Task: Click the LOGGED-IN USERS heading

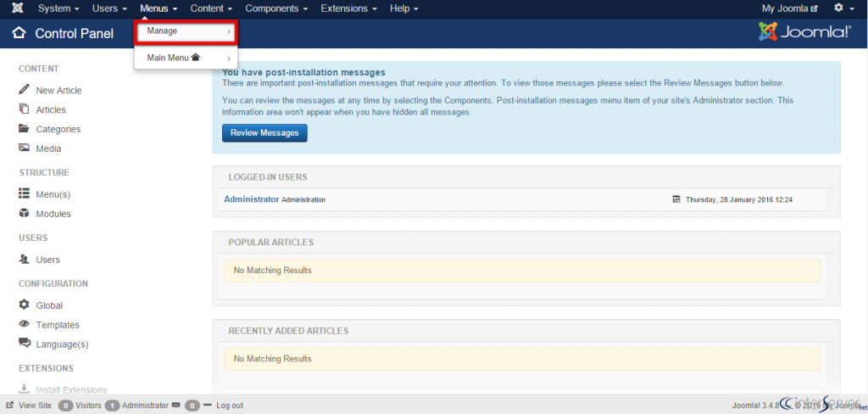Action: [268, 177]
